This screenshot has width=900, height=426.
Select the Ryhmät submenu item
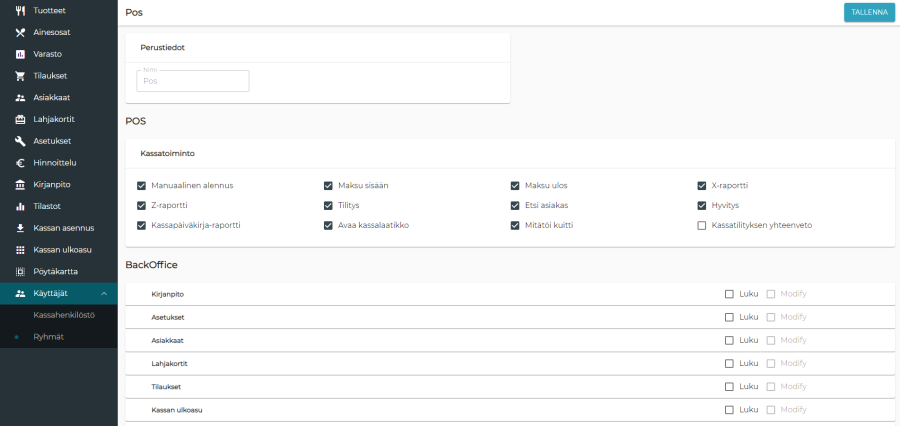49,337
